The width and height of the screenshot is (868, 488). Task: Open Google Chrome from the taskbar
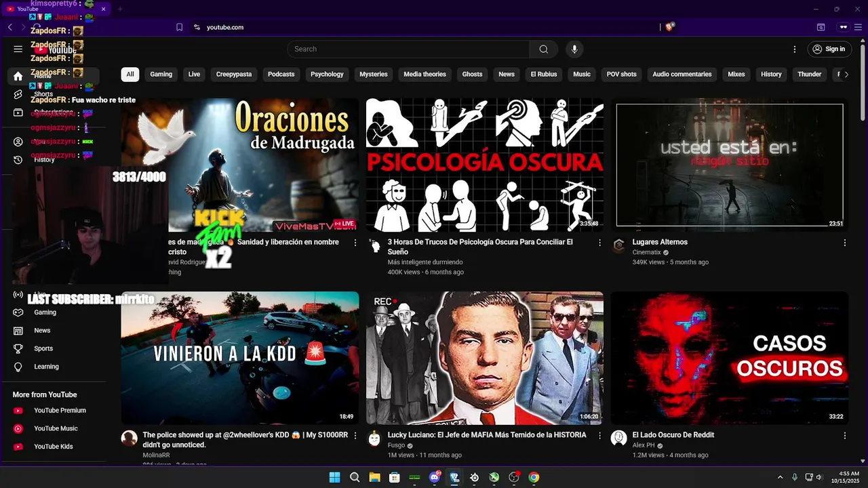pyautogui.click(x=534, y=477)
